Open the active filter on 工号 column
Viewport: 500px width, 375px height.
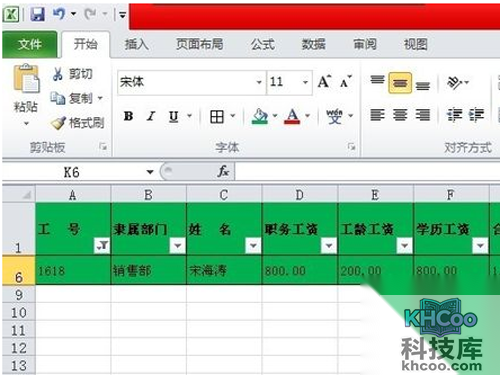coord(102,246)
